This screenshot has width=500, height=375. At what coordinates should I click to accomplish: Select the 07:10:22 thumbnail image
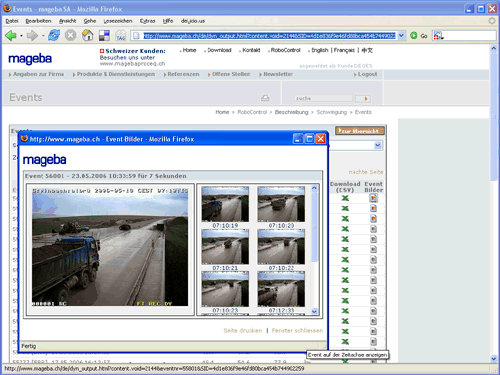pyautogui.click(x=281, y=247)
